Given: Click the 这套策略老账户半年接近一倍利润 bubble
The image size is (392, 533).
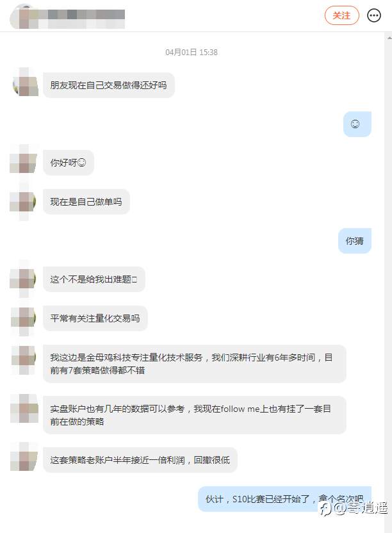Looking at the screenshot, I should pyautogui.click(x=140, y=460).
